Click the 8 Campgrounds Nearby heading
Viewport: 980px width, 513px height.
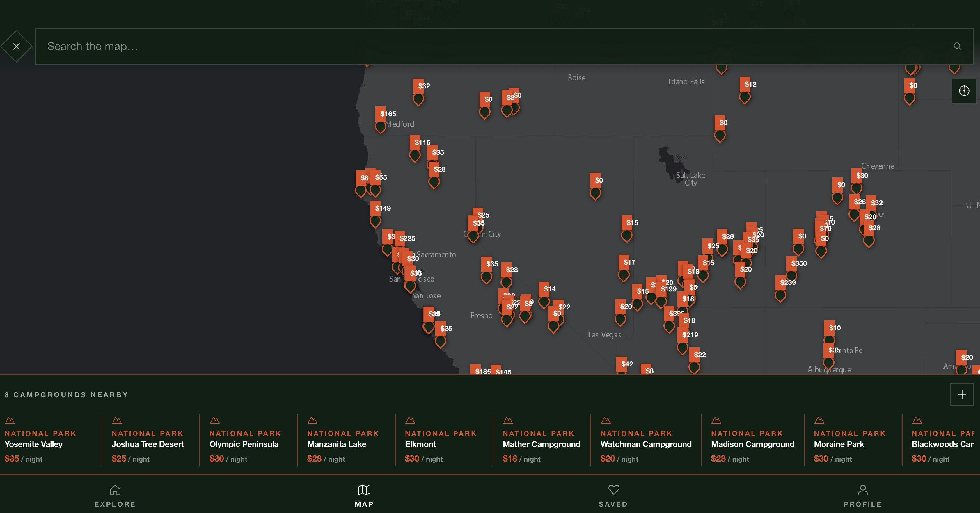pyautogui.click(x=66, y=395)
